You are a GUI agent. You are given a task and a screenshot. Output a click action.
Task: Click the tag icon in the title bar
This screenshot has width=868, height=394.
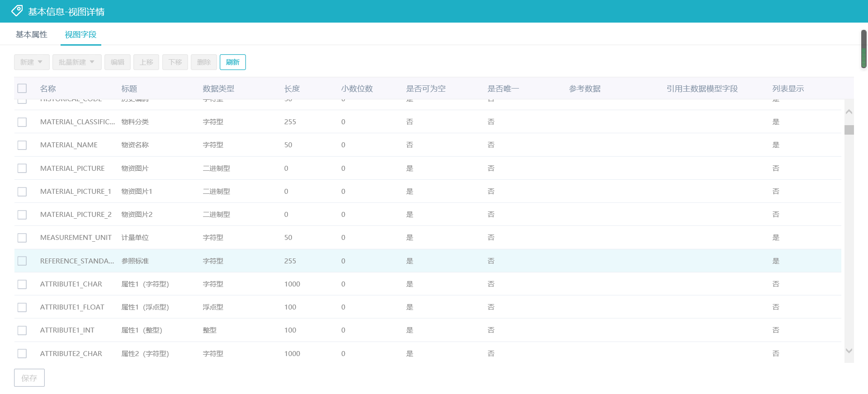click(x=17, y=11)
